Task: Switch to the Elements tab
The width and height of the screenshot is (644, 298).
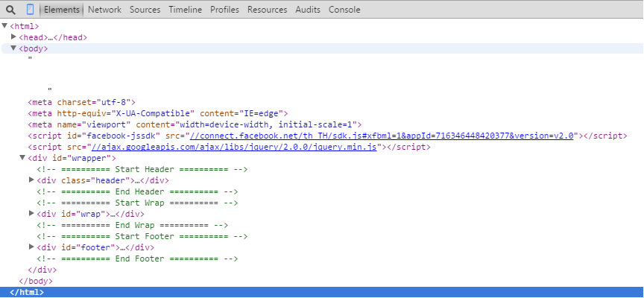Action: click(x=62, y=10)
